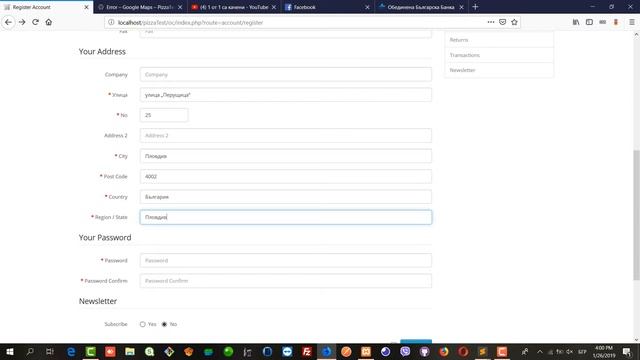The image size is (640, 360).
Task: Open the taskbar clock and calendar
Action: coord(604,352)
